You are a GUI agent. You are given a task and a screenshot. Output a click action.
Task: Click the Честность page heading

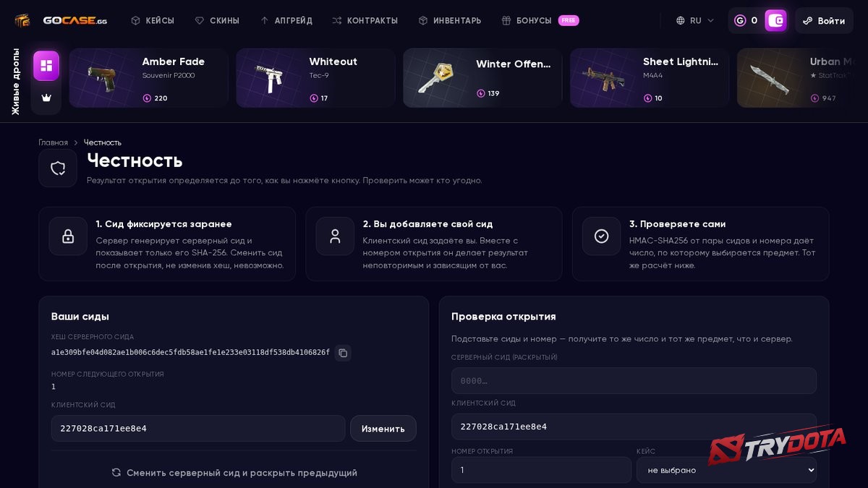pyautogui.click(x=135, y=160)
